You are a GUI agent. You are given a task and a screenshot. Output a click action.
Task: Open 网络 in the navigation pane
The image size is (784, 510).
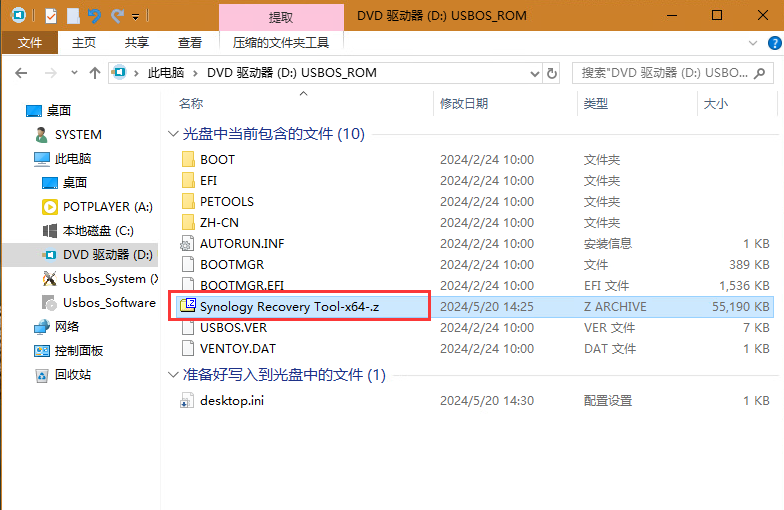56,326
